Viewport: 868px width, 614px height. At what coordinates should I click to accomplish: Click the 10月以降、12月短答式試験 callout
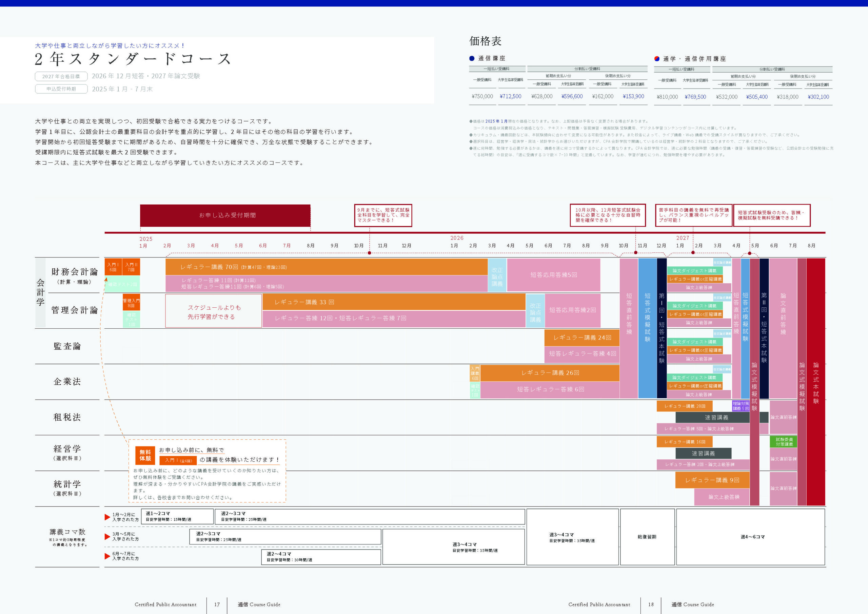608,215
